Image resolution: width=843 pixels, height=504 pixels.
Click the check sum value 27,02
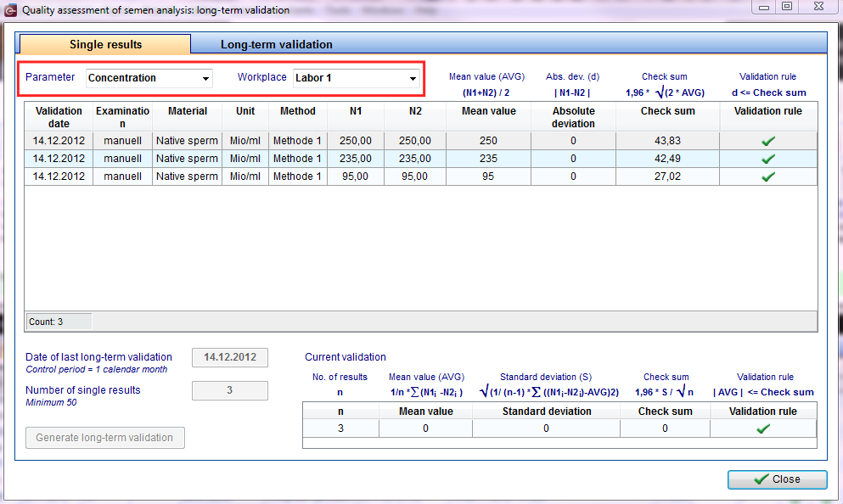pos(668,176)
